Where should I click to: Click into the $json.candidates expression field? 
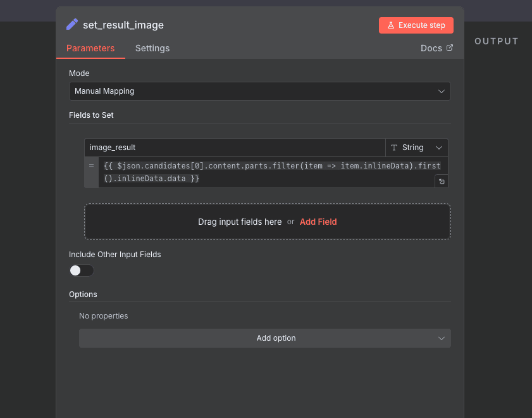[x=266, y=172]
